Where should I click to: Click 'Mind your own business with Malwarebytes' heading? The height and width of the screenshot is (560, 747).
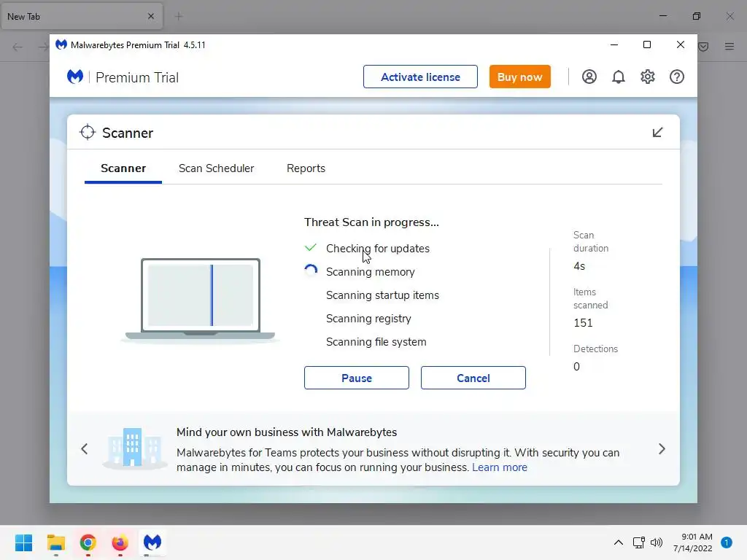click(287, 432)
